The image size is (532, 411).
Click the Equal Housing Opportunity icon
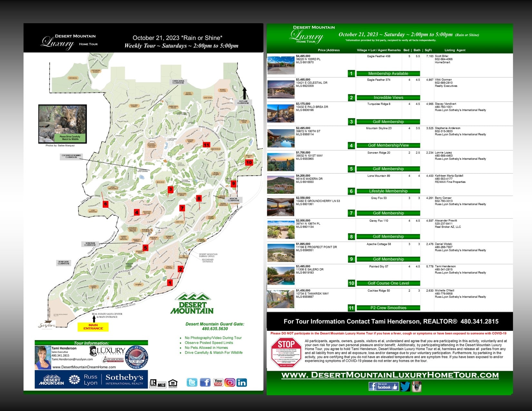point(173,383)
